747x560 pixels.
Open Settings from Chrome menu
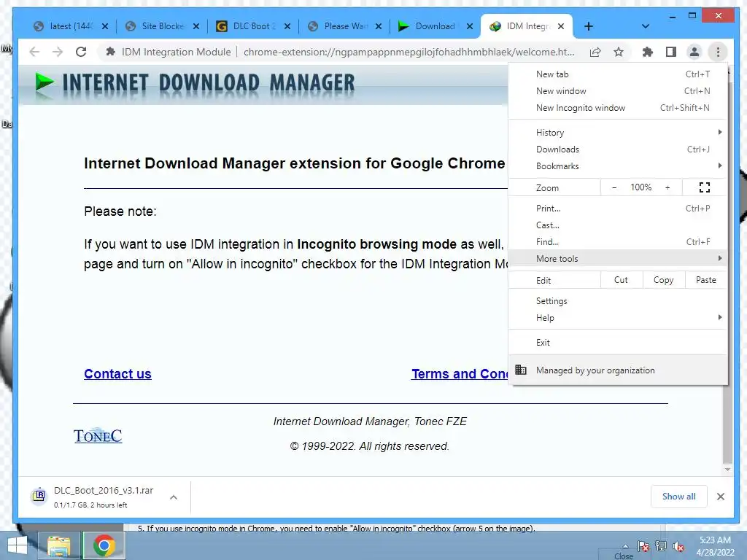pyautogui.click(x=617, y=301)
